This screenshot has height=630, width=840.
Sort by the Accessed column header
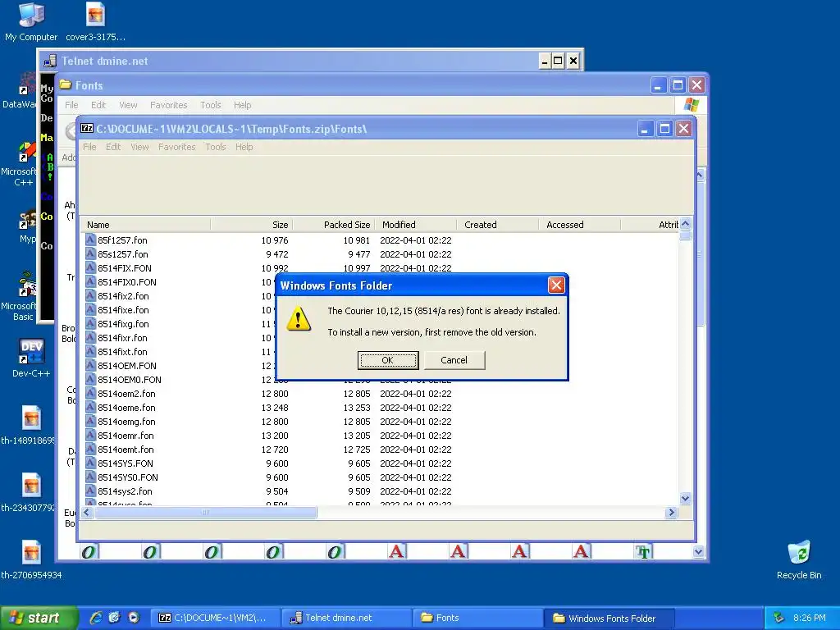pyautogui.click(x=579, y=225)
